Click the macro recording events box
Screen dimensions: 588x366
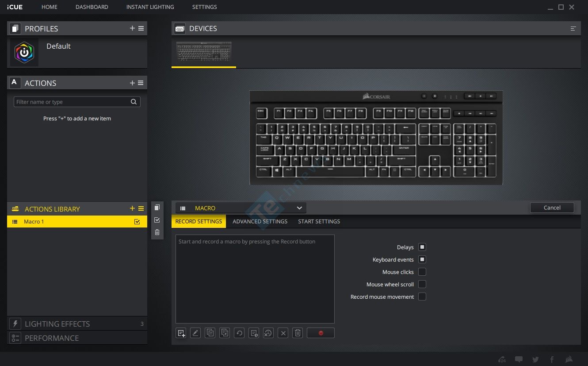point(255,279)
